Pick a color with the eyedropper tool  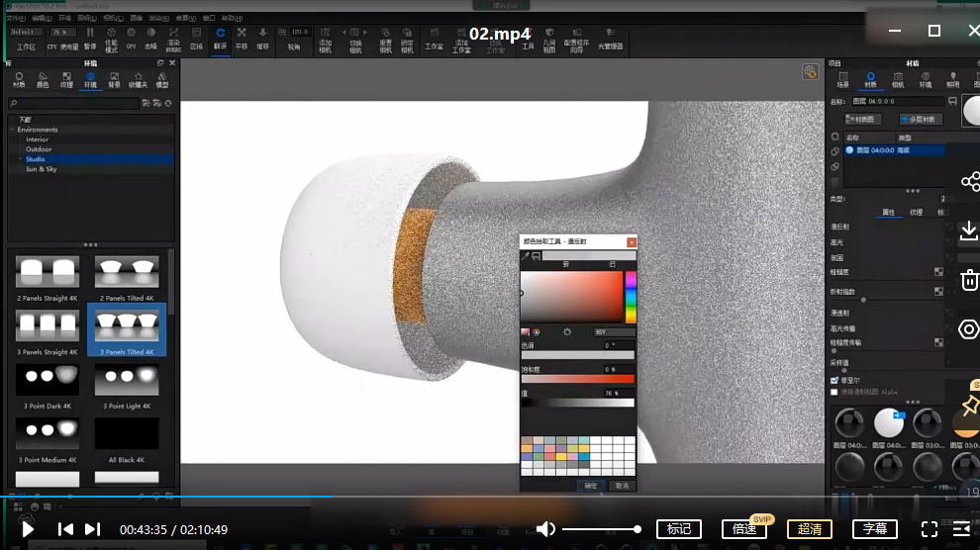527,255
